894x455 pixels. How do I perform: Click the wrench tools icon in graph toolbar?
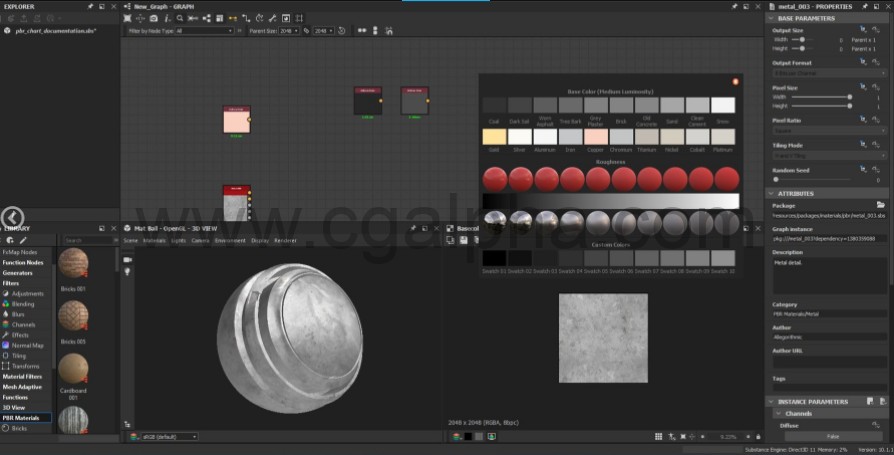click(273, 18)
